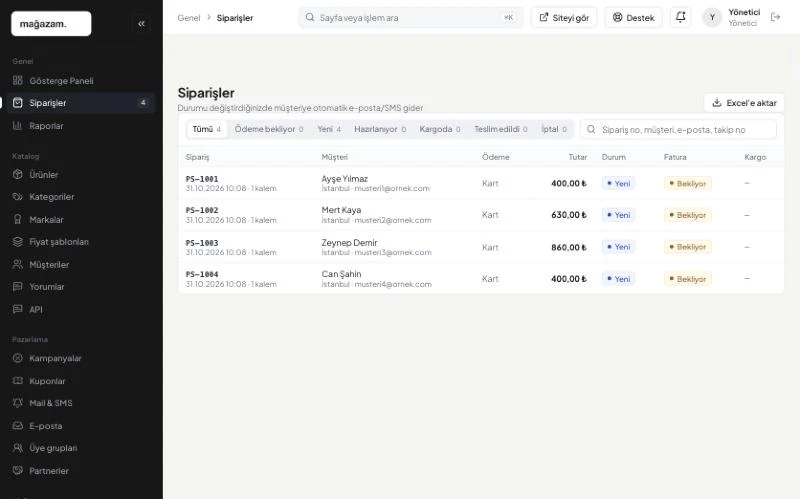
Task: Click customer name Mert Kaya
Action: [x=341, y=210]
